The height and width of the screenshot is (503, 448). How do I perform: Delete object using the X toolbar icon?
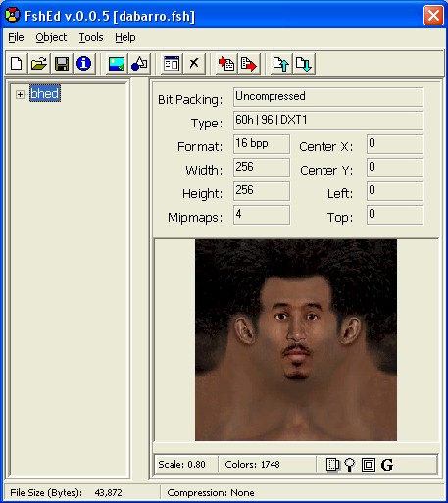pos(194,63)
